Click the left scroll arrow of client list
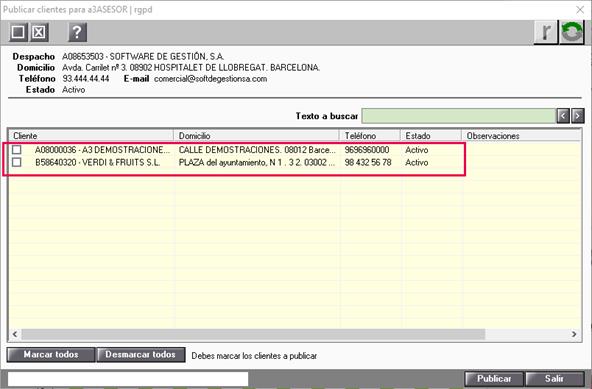The height and width of the screenshot is (389, 592). click(x=15, y=334)
